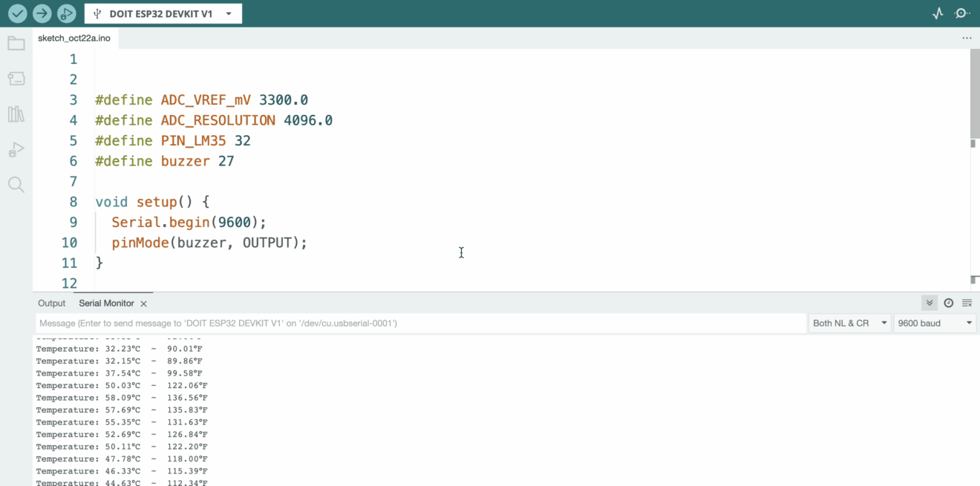Viewport: 980px width, 486px height.
Task: Open the 9600 baud rate dropdown
Action: [x=934, y=323]
